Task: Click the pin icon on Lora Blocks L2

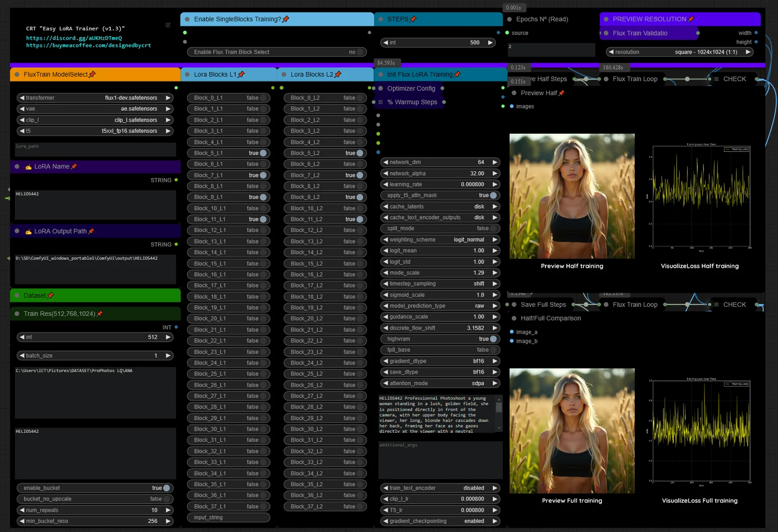Action: click(338, 74)
